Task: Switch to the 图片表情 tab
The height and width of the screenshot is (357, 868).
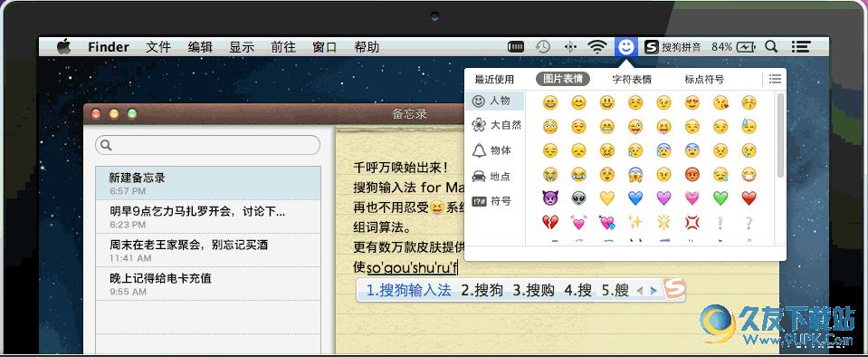Action: (x=563, y=79)
